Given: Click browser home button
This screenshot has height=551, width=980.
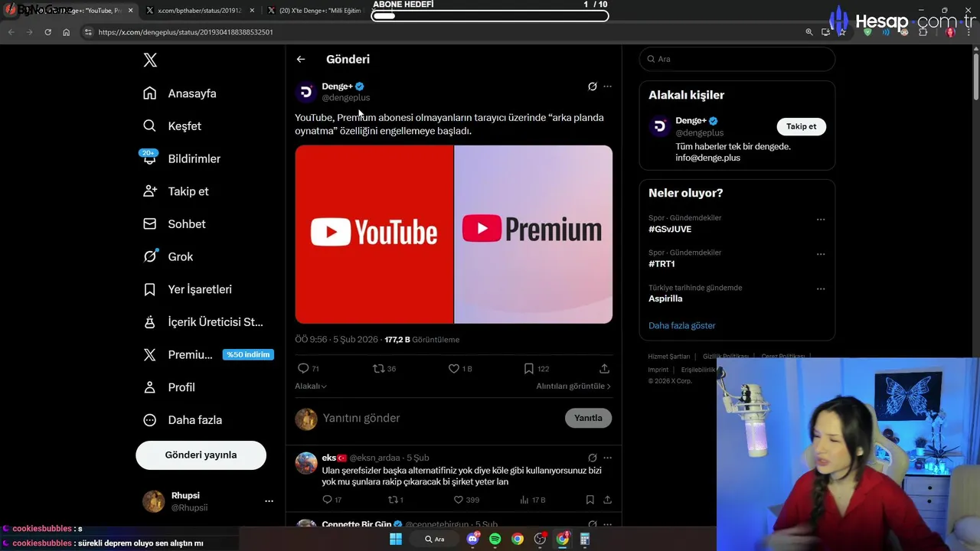Looking at the screenshot, I should (x=67, y=32).
